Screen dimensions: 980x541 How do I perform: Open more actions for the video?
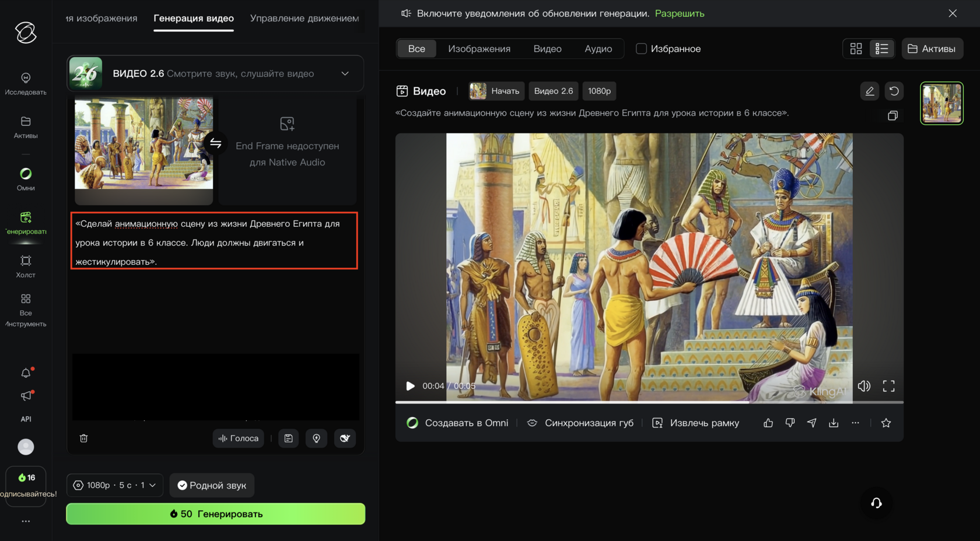tap(855, 423)
